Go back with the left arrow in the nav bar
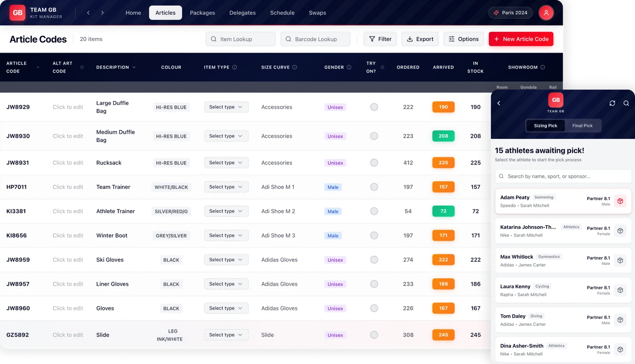635x364 pixels. tap(89, 13)
